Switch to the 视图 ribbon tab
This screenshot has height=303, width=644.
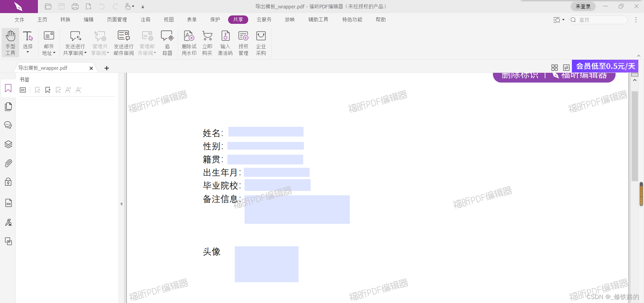[169, 19]
